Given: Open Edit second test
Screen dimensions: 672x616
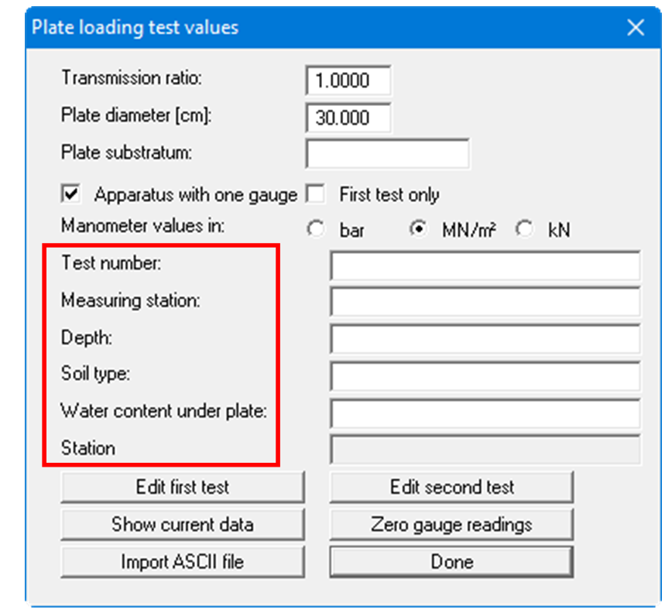Looking at the screenshot, I should 451,488.
